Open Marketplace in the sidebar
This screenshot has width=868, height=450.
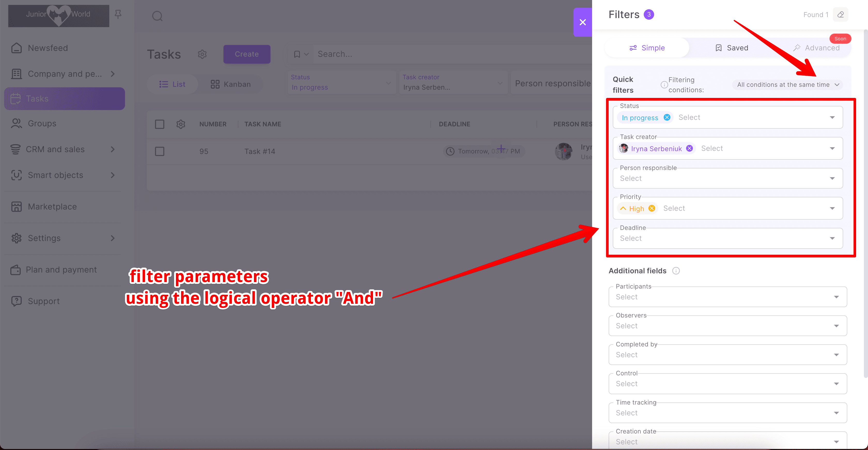click(52, 206)
